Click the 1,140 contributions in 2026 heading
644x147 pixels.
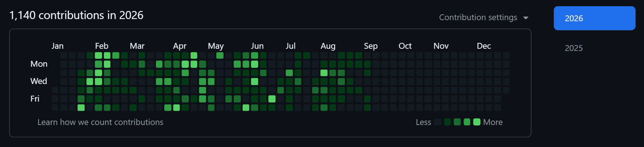pyautogui.click(x=76, y=15)
